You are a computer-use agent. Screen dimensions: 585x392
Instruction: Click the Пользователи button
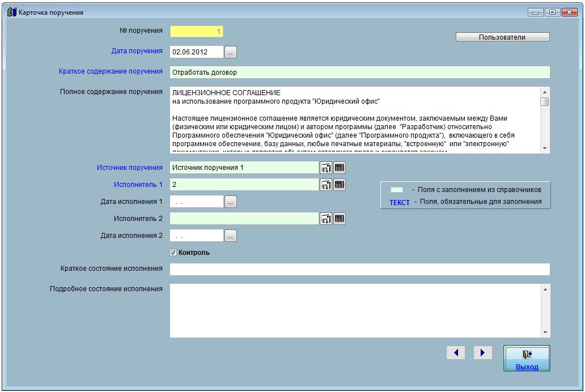[x=502, y=37]
